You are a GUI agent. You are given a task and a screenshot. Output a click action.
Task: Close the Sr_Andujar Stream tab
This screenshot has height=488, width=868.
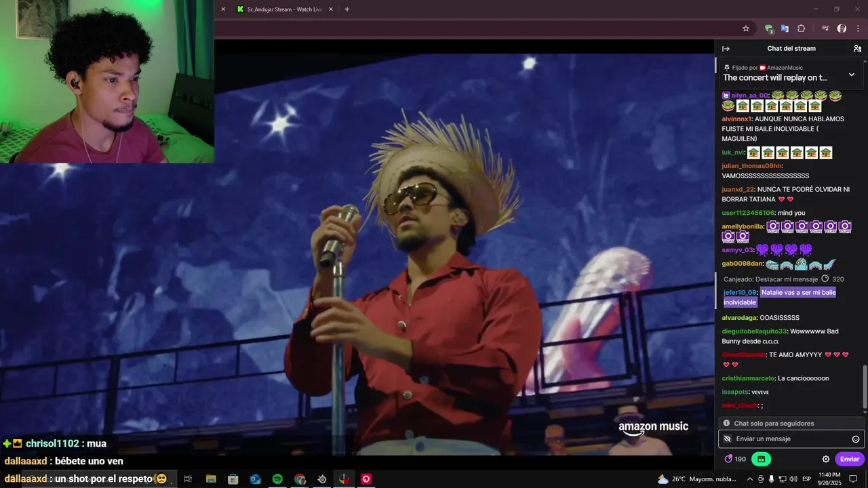331,9
